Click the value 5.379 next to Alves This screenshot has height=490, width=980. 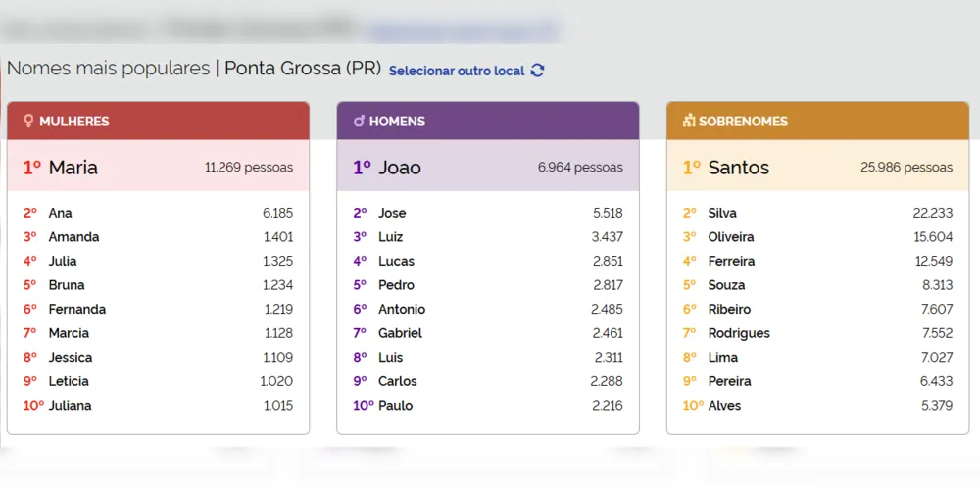tap(937, 406)
